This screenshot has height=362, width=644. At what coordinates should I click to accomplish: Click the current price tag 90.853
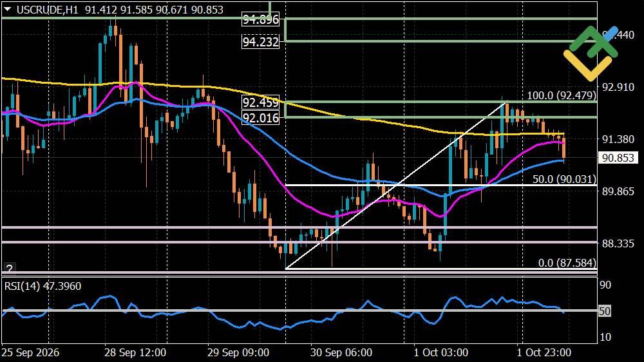point(618,158)
